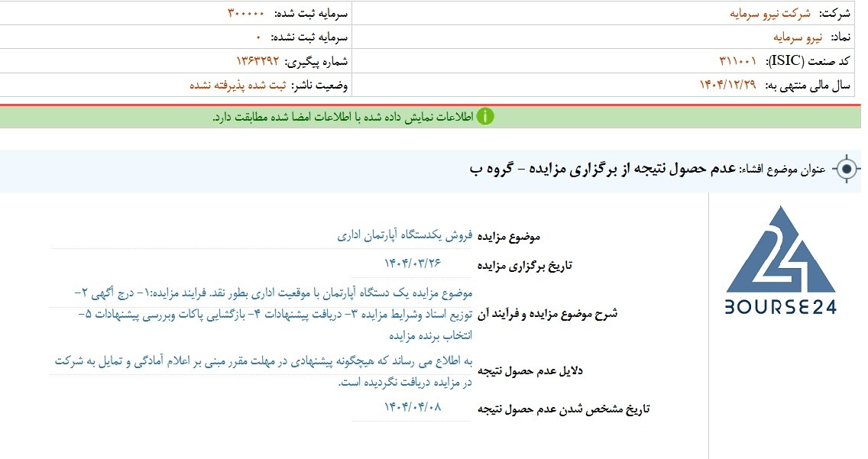Click the label 'سرمایه ثبت شده:'
The image size is (868, 459).
tap(310, 14)
